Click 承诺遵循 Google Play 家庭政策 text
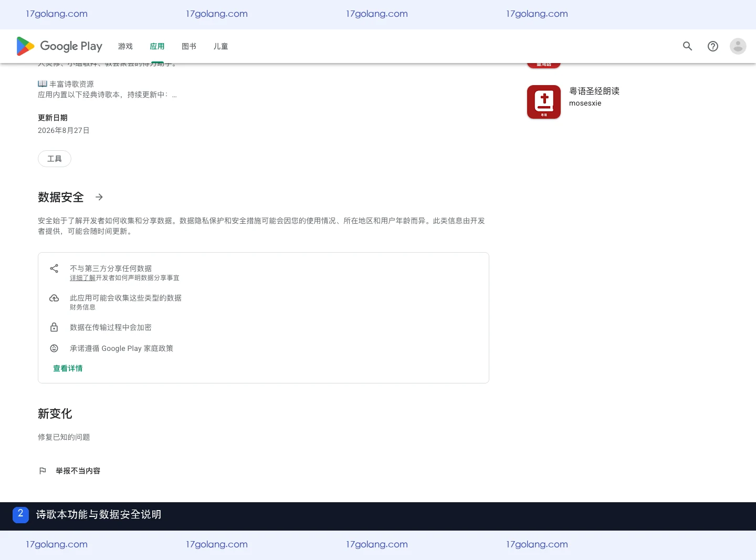 pos(121,348)
